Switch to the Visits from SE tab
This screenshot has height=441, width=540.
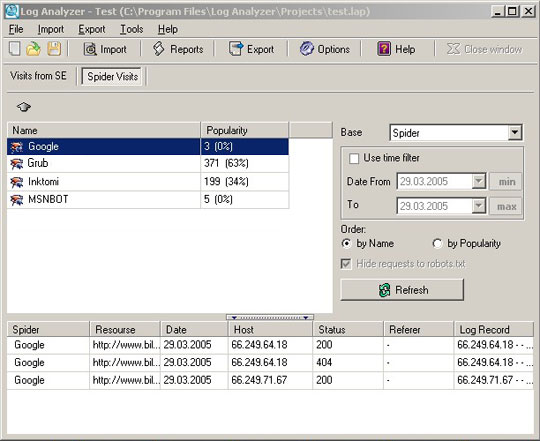tap(39, 76)
